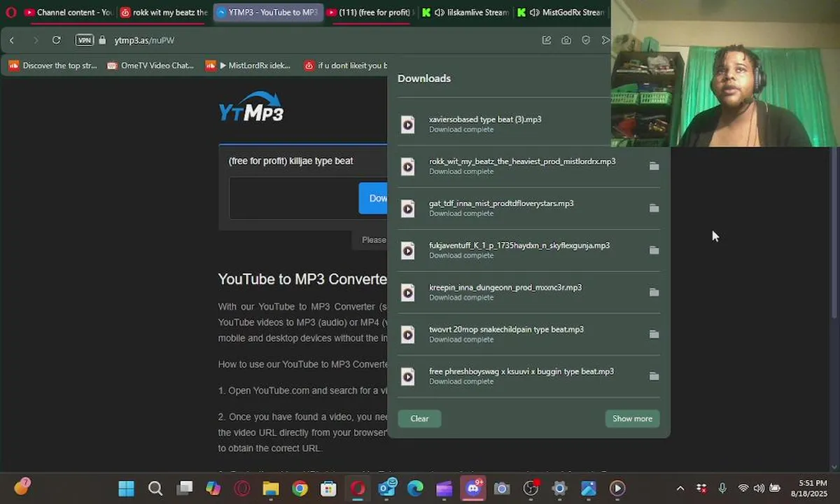Open Task View on taskbar
The height and width of the screenshot is (504, 840).
184,489
